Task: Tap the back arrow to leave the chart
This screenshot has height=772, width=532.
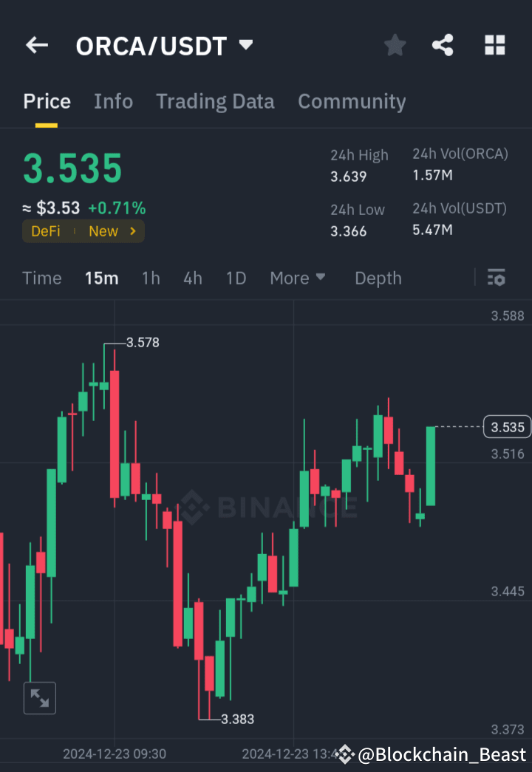Action: [x=36, y=45]
